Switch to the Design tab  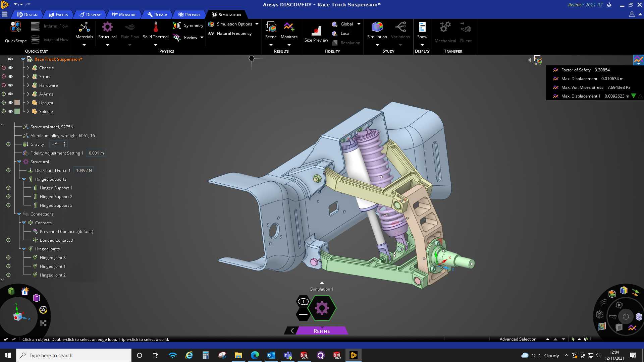coord(27,14)
